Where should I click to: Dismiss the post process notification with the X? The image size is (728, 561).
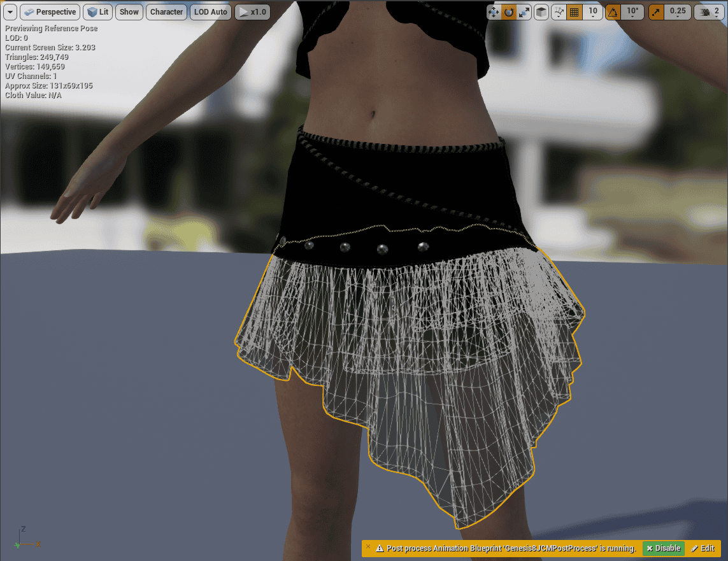[x=368, y=548]
